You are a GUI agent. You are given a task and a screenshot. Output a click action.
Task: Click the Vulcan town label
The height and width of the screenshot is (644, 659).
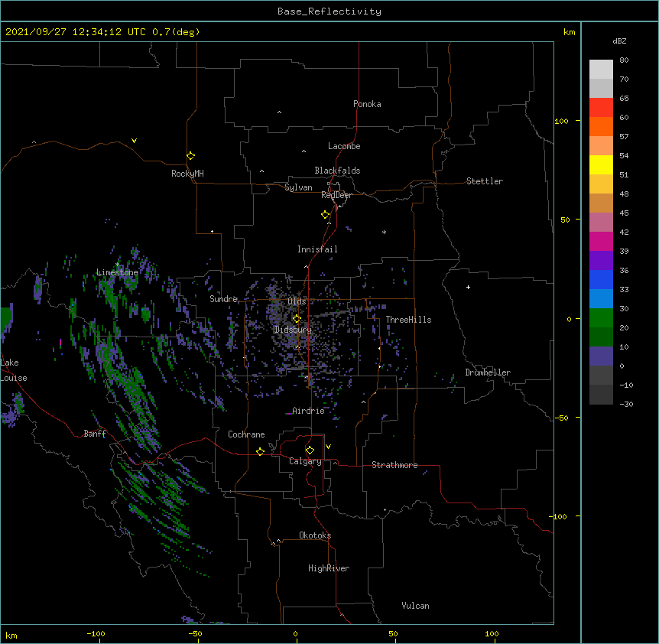pyautogui.click(x=415, y=606)
